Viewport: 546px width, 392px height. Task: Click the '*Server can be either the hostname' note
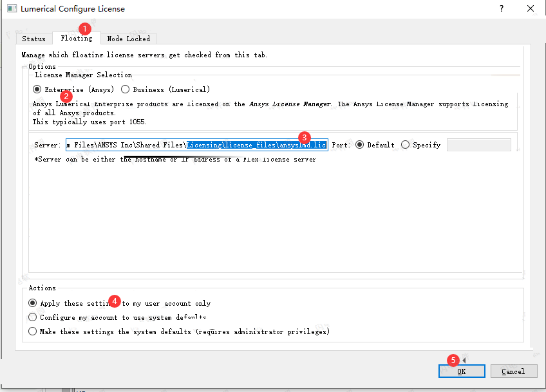tap(174, 159)
